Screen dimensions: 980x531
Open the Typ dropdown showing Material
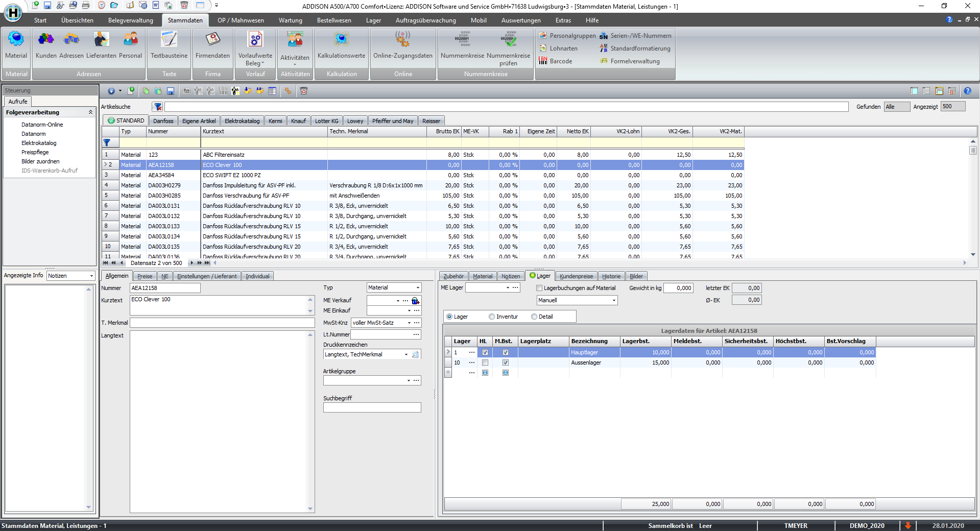[x=417, y=288]
